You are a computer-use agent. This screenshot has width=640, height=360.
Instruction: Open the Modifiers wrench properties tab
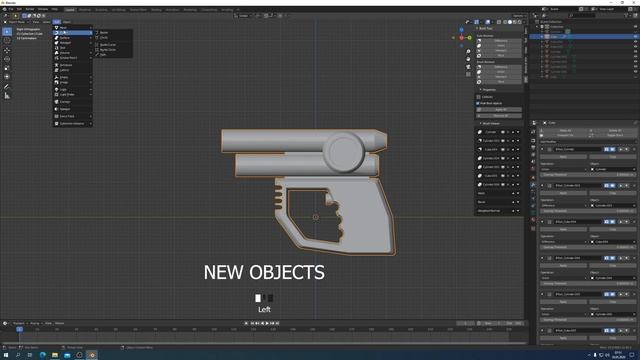(x=533, y=185)
